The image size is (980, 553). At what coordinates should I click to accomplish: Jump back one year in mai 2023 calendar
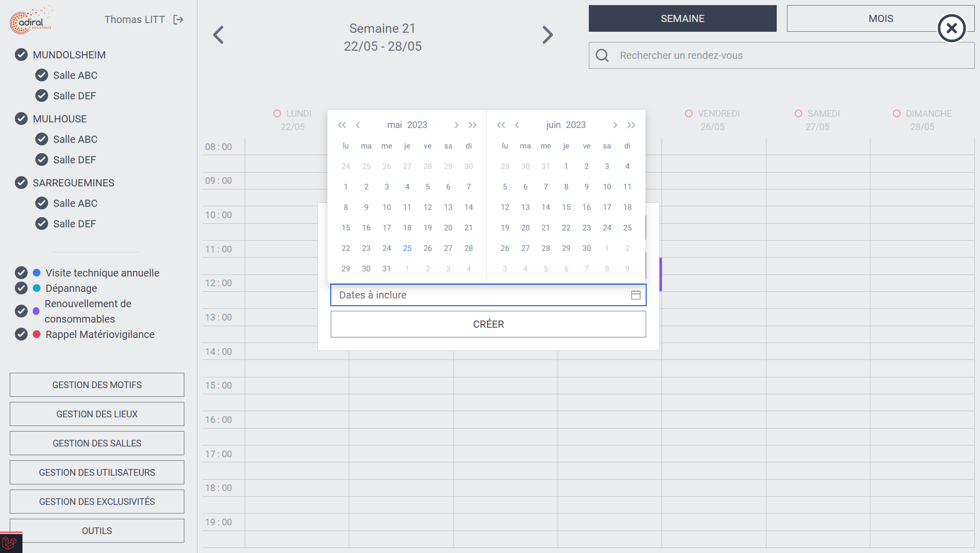coord(342,125)
